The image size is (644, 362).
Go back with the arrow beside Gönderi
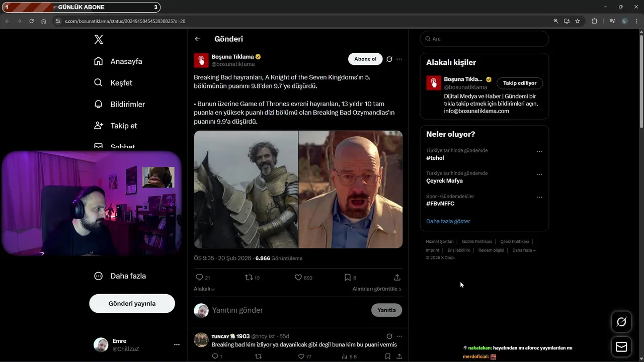pyautogui.click(x=198, y=39)
